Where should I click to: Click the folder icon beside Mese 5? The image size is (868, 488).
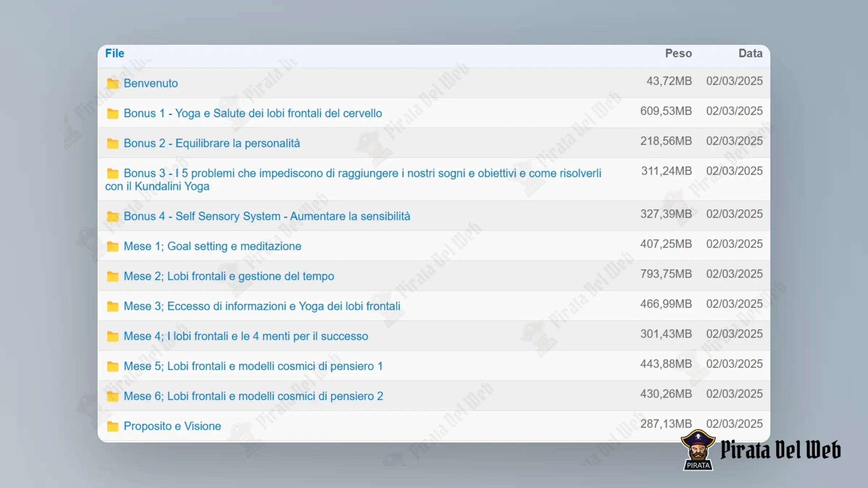pyautogui.click(x=112, y=367)
